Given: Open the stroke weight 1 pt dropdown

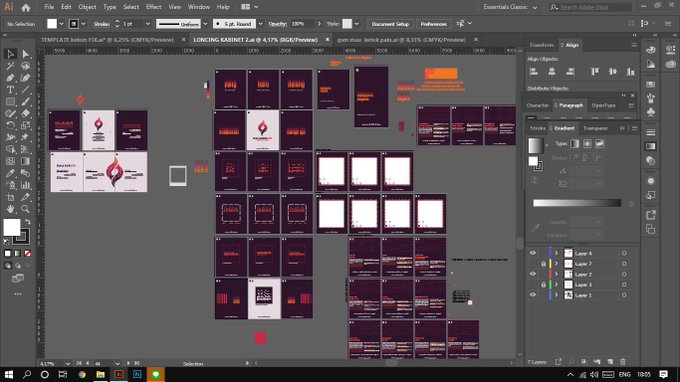Looking at the screenshot, I should 148,24.
